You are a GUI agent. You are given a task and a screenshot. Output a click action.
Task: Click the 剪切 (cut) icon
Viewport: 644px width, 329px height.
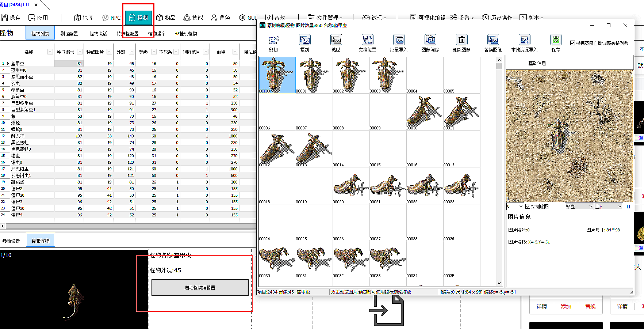pyautogui.click(x=273, y=40)
